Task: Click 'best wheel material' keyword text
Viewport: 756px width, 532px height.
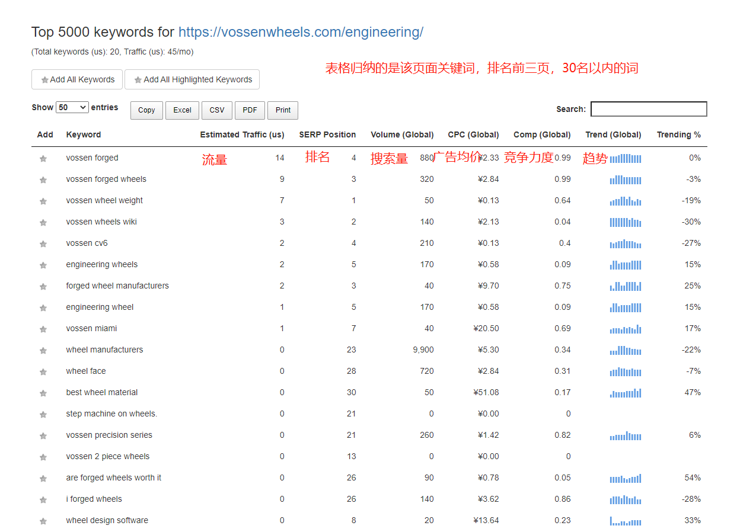Action: coord(102,392)
